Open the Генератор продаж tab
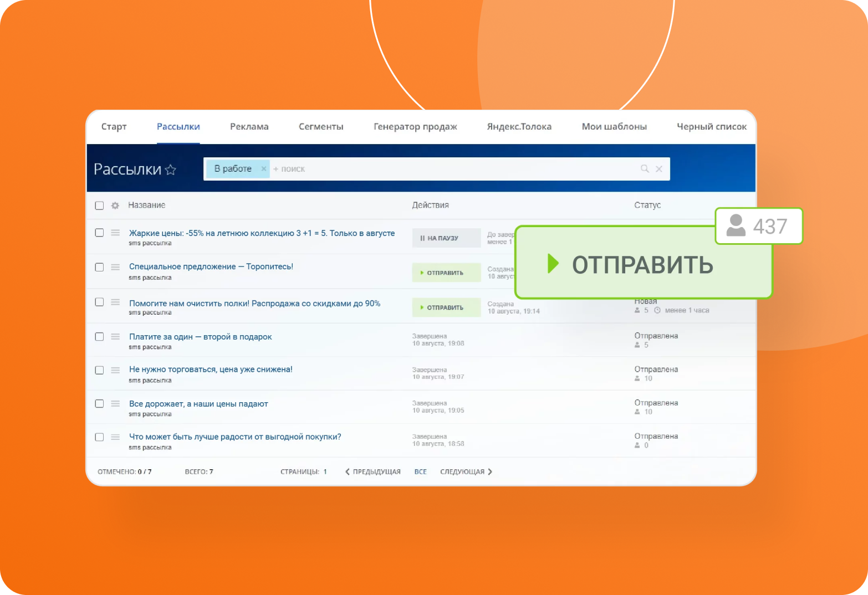The image size is (868, 595). [415, 127]
